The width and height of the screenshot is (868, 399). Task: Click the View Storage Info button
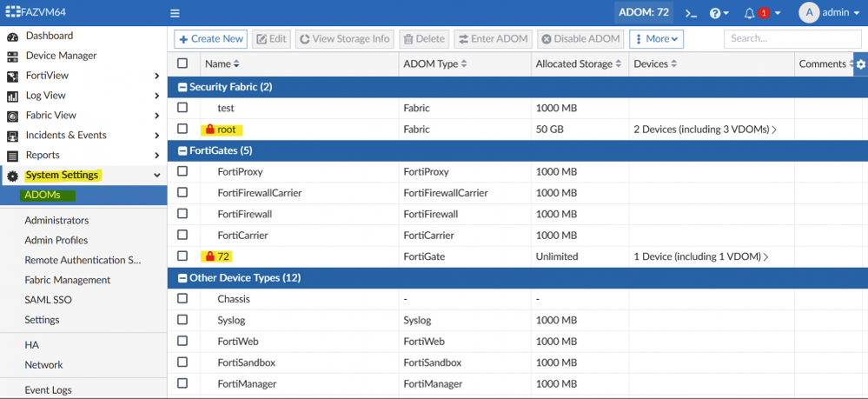pos(346,39)
